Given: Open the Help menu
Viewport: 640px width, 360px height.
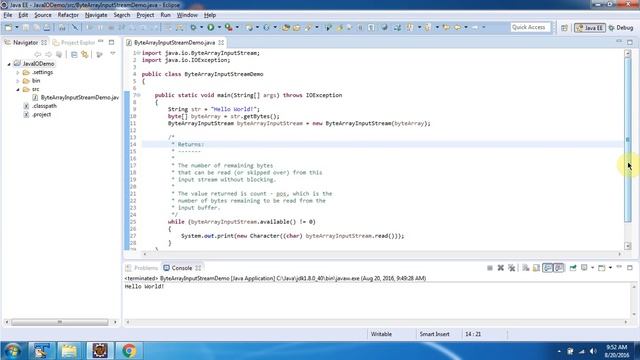Looking at the screenshot, I should (x=210, y=15).
